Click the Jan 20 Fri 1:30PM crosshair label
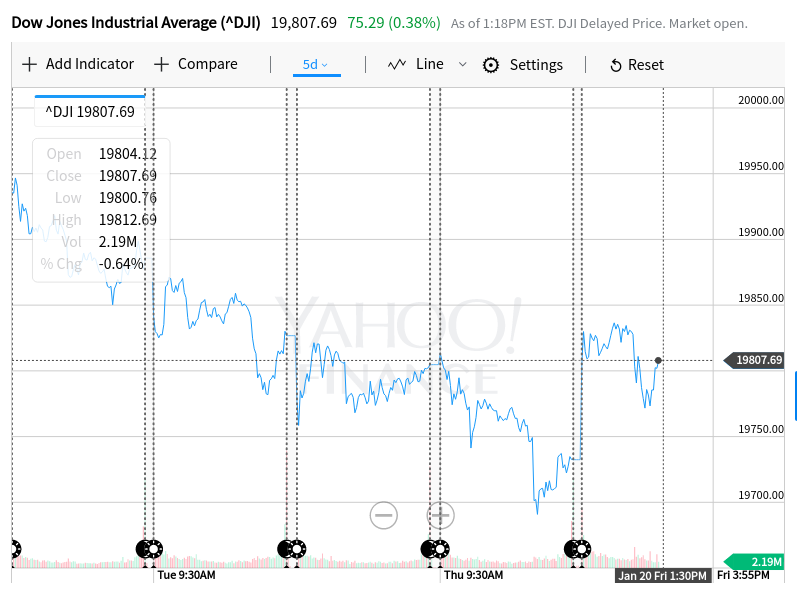Image resolution: width=797 pixels, height=606 pixels. [x=662, y=575]
